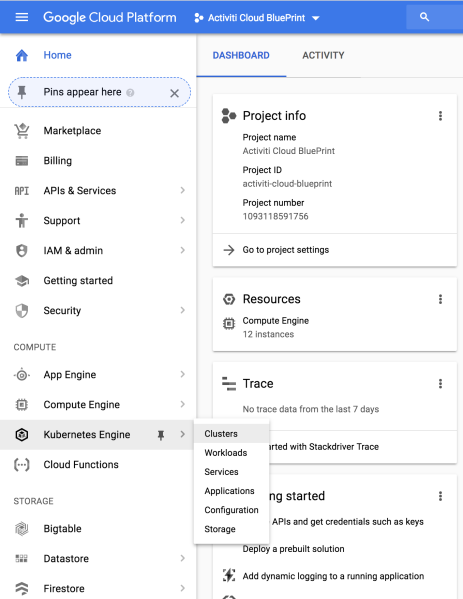463x599 pixels.
Task: Expand the APIs & Services submenu
Action: pyautogui.click(x=183, y=190)
